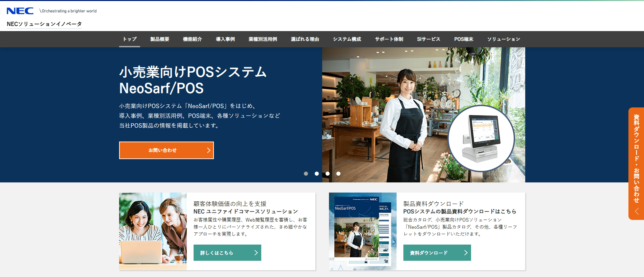The height and width of the screenshot is (277, 644).
Task: Click POSシステムの製品資料ダウンロードはこちら heading
Action: 460,211
